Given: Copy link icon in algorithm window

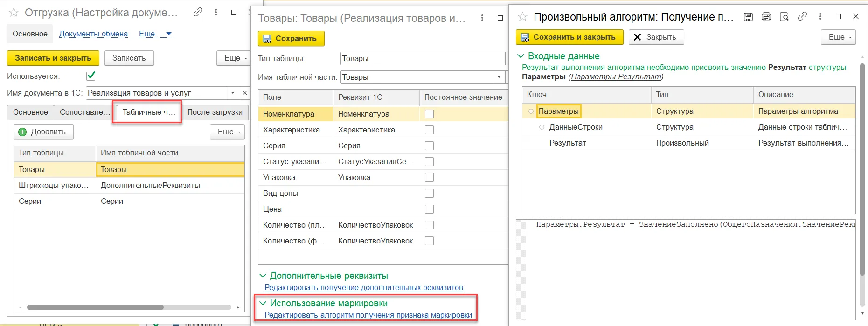Looking at the screenshot, I should [x=803, y=17].
